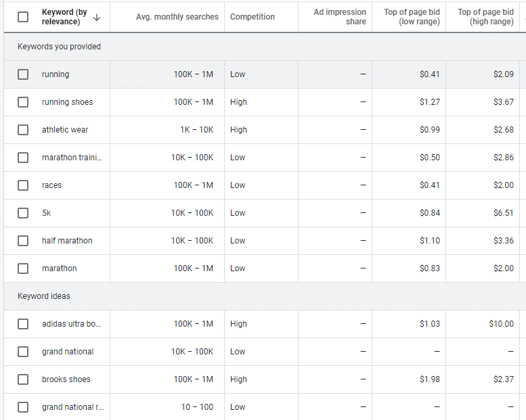Select the adidas ultra boost checkbox
The image size is (526, 420).
pyautogui.click(x=23, y=324)
